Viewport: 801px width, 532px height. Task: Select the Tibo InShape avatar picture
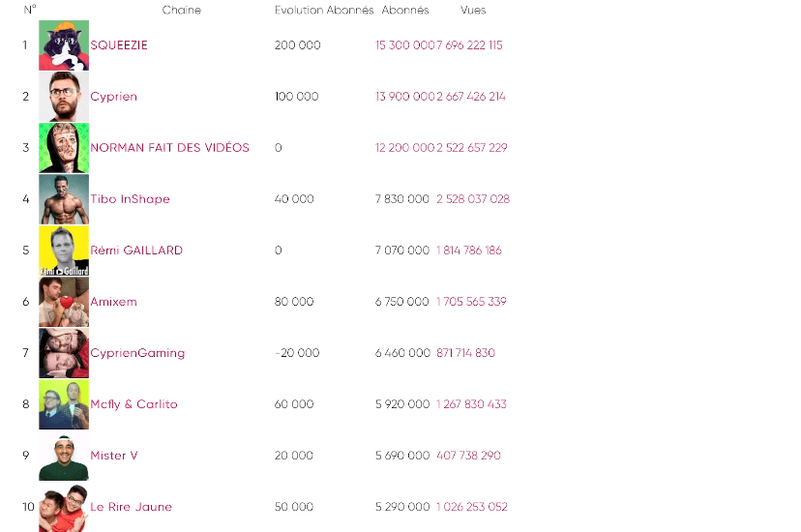coord(64,199)
